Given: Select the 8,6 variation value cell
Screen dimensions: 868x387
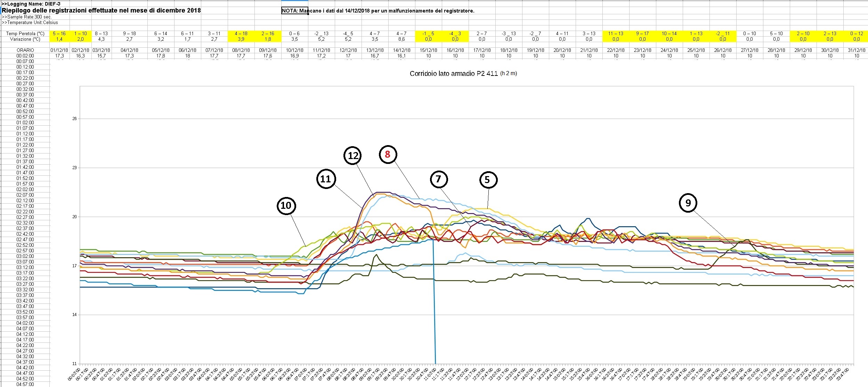Looking at the screenshot, I should (401, 39).
